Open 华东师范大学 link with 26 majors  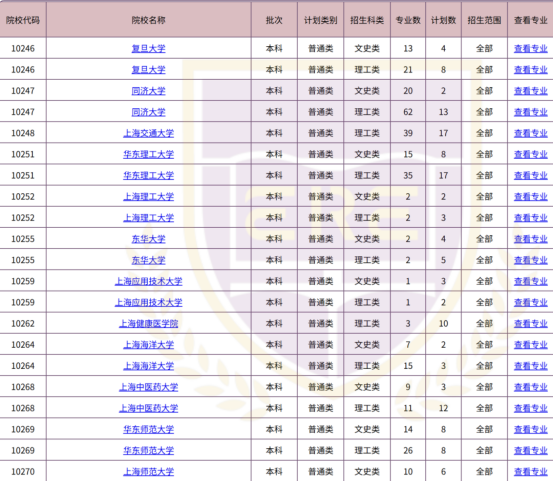coord(148,450)
